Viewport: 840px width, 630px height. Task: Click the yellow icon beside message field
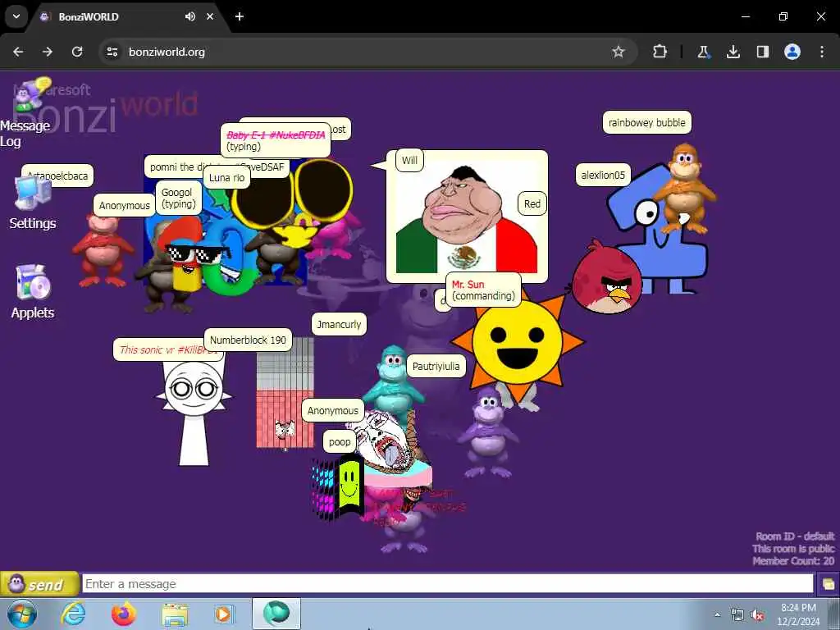coord(829,584)
